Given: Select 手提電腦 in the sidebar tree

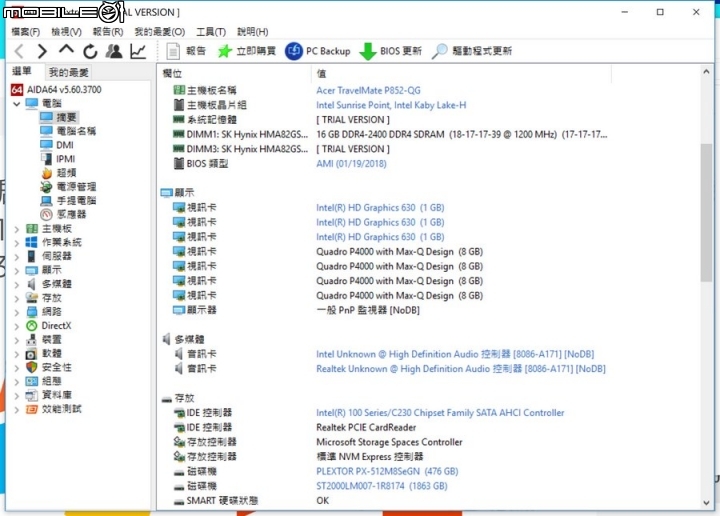Looking at the screenshot, I should 68,201.
